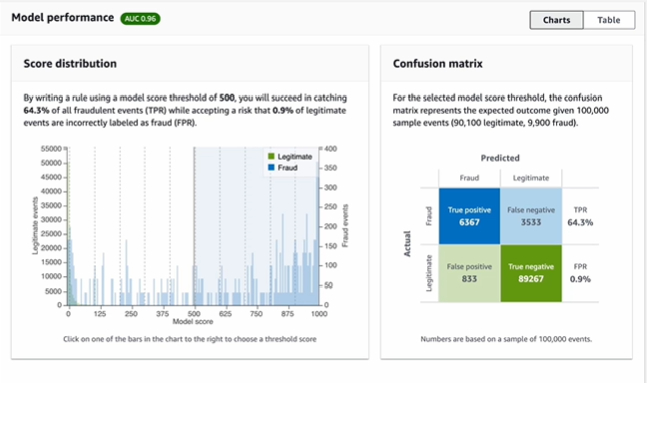
Task: Select the False negative 3533 cell
Action: [x=531, y=215]
